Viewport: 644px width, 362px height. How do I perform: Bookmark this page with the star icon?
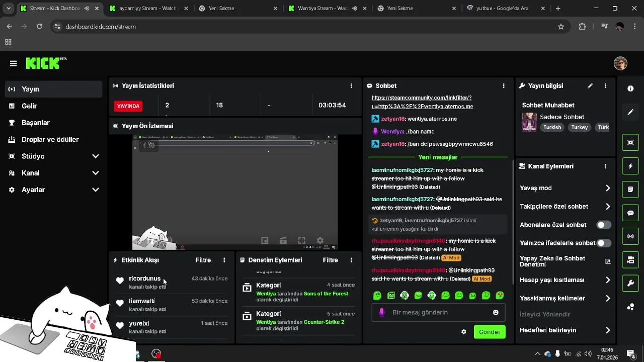561,27
